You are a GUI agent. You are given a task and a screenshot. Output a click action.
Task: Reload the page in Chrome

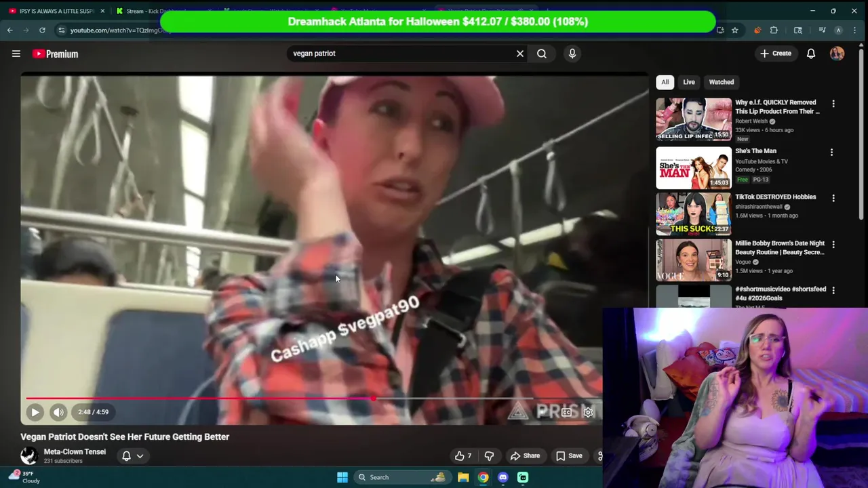pos(42,30)
